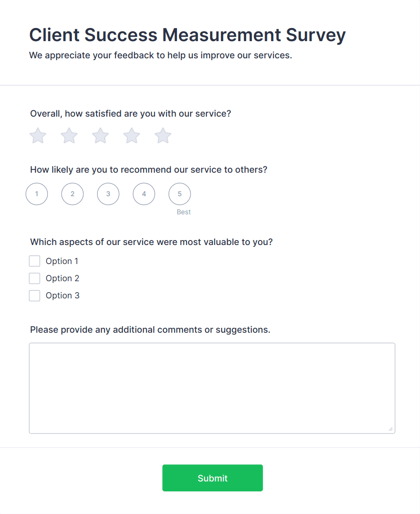Click inside the comments text area
This screenshot has height=514, width=420.
(211, 387)
